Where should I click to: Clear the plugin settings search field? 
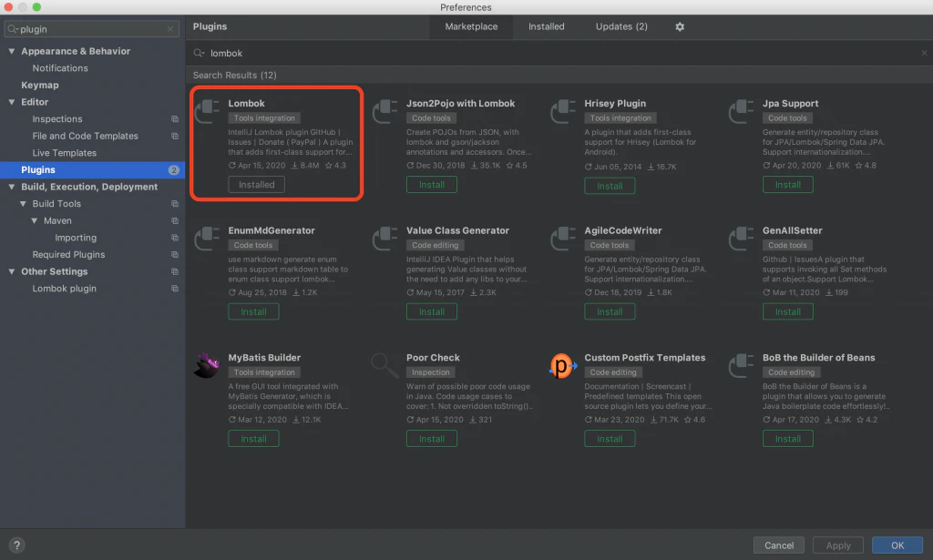pos(170,28)
